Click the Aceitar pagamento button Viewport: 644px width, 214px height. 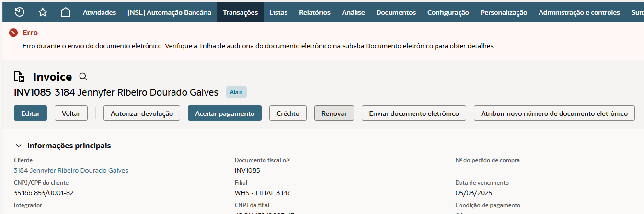click(x=224, y=113)
